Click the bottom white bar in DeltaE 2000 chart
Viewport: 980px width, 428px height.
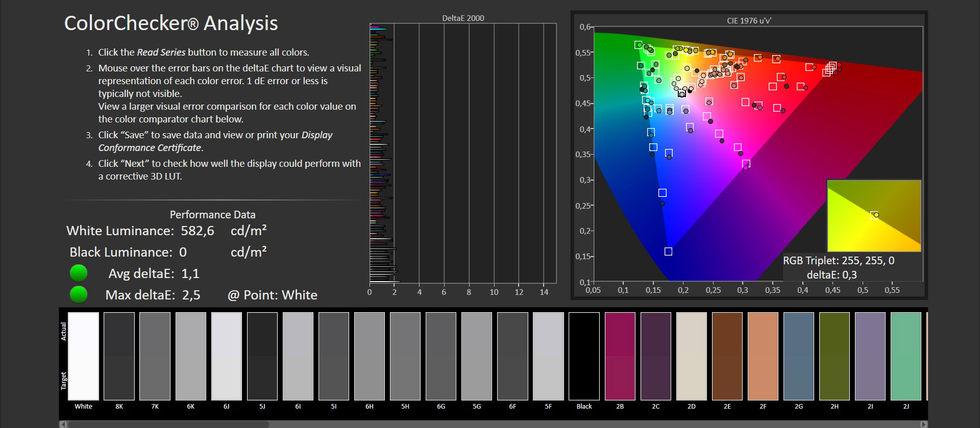[x=384, y=281]
